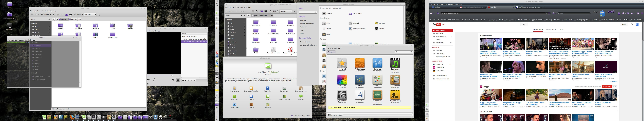The width and height of the screenshot is (644, 121).
Task: Toggle location edit pencil in mizrhappy window
Action: pos(53,19)
